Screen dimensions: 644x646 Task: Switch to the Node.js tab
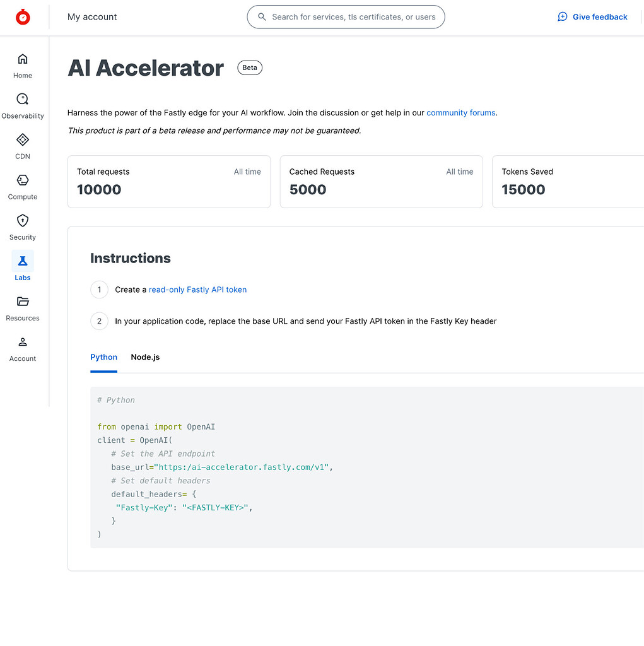(145, 356)
